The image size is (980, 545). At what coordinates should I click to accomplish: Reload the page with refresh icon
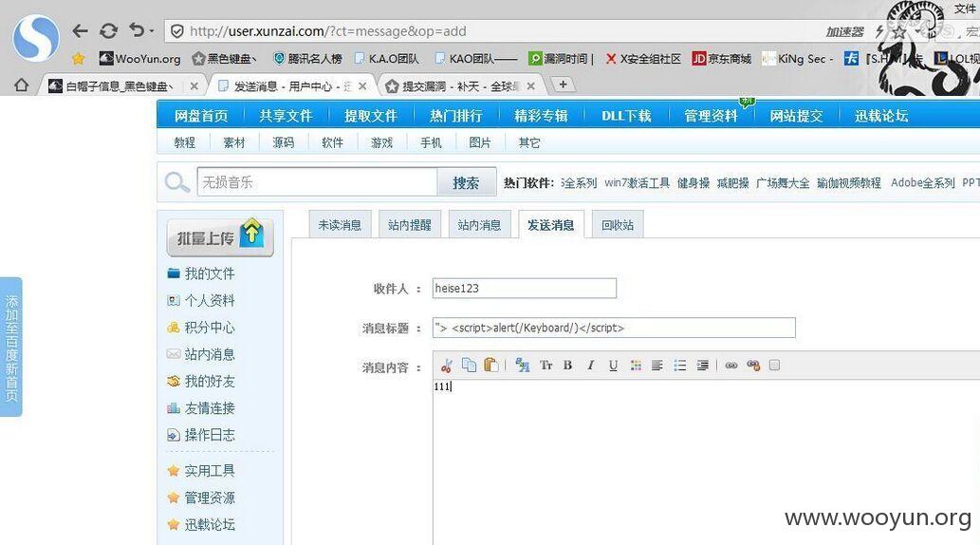(x=109, y=30)
